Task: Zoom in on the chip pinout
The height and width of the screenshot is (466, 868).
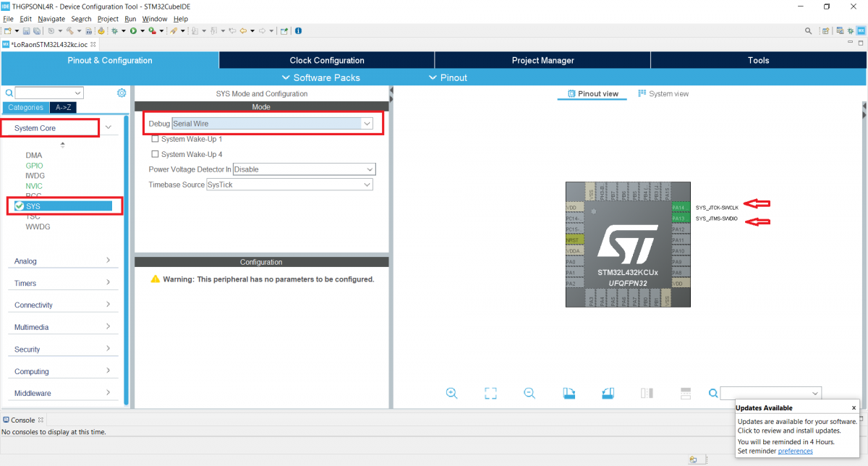Action: (x=451, y=393)
